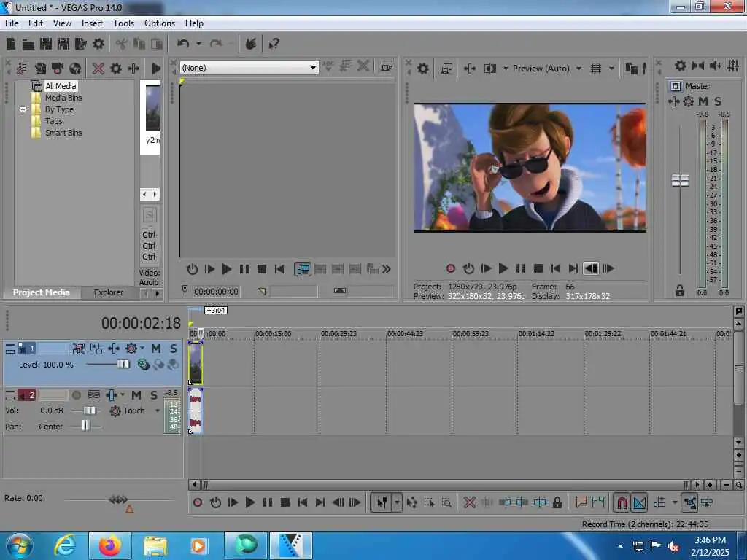Screen dimensions: 747x560
Task: Solo the Master bus
Action: point(718,101)
